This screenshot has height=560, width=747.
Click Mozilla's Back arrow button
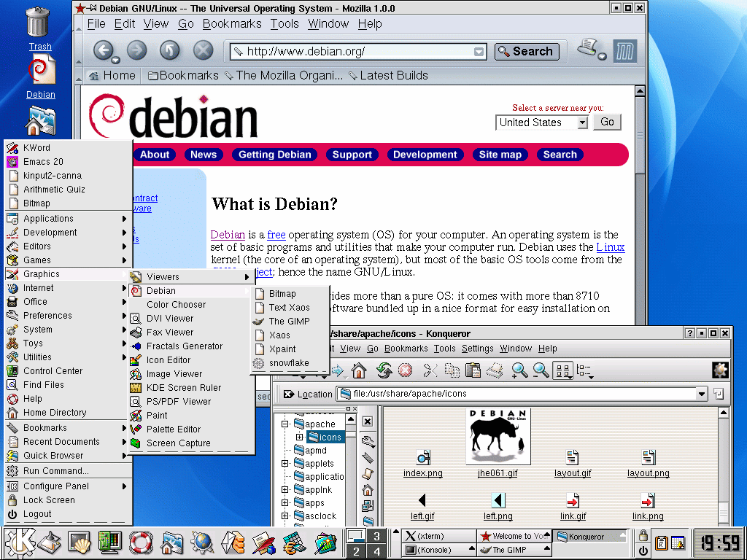[x=104, y=50]
